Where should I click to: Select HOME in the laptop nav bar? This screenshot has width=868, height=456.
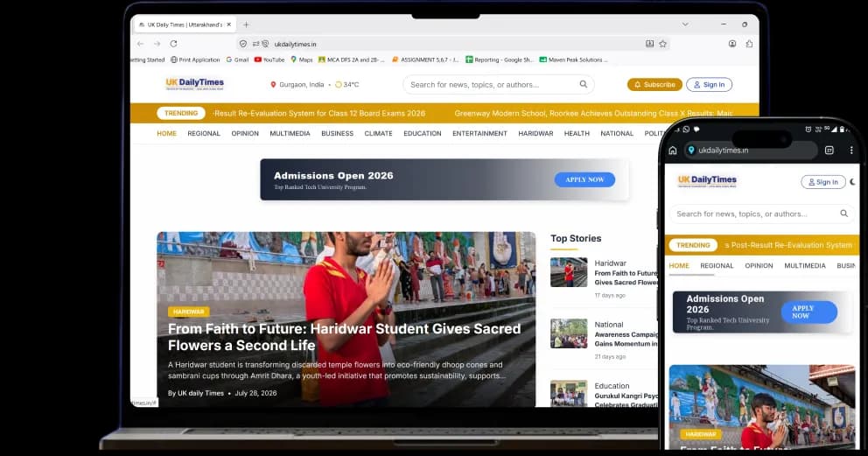tap(166, 133)
